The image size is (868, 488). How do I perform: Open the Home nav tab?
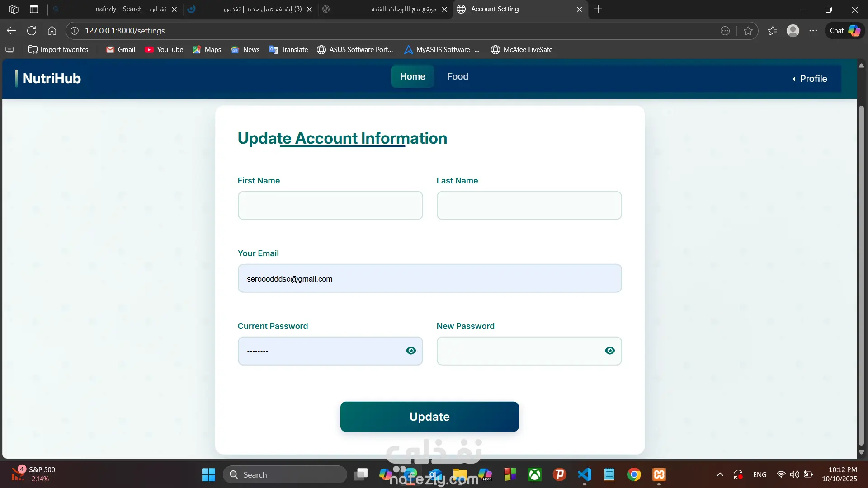(x=412, y=76)
